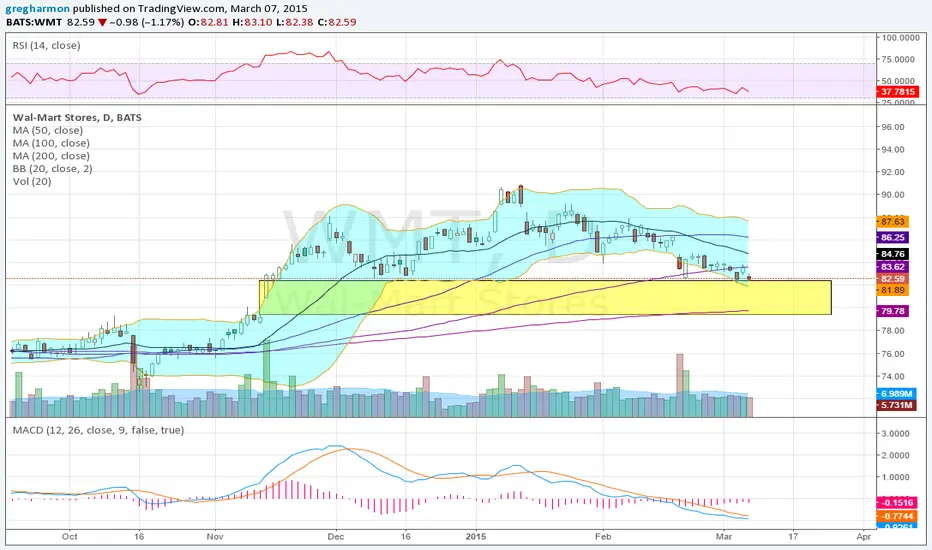Click the high value H:83.10 in header
Screen dimensions: 932x550
(x=251, y=22)
